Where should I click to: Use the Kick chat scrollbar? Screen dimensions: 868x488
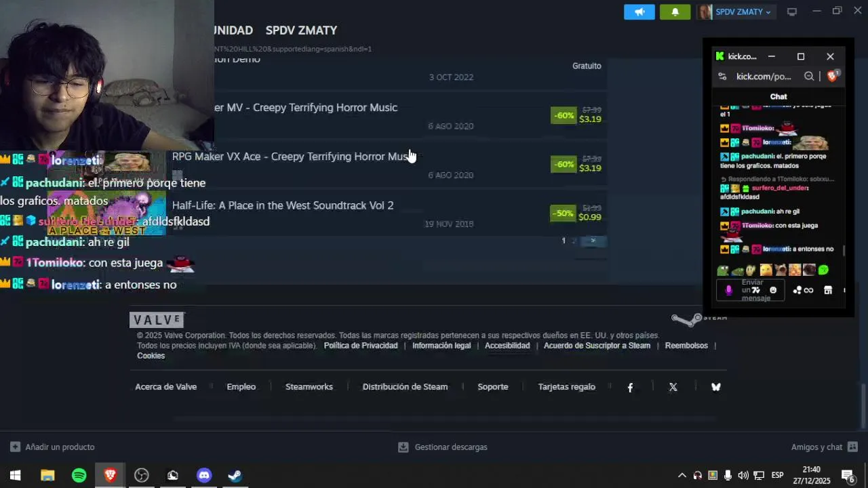(844, 251)
